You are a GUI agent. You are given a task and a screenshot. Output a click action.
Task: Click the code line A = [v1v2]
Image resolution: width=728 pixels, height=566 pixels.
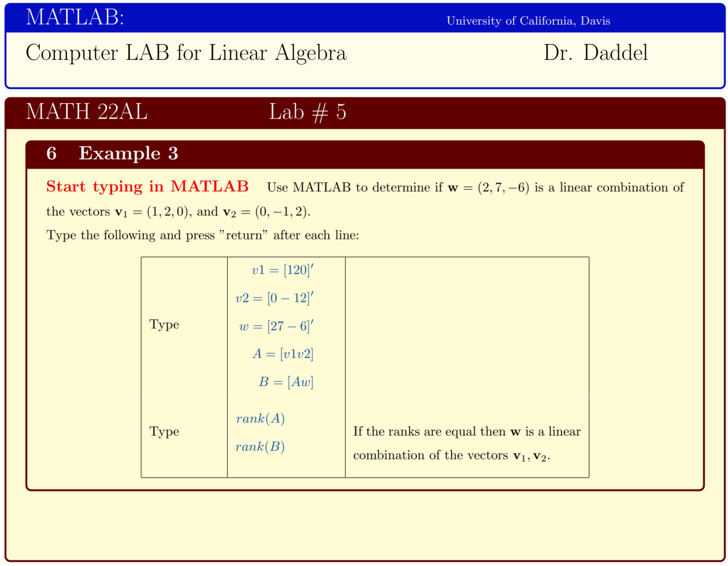click(x=283, y=354)
